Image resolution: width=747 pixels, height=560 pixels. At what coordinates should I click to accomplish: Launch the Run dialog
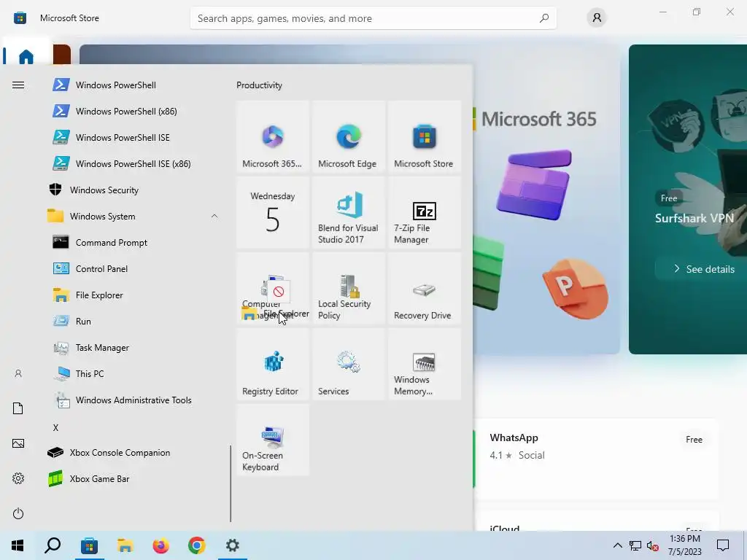133,322
